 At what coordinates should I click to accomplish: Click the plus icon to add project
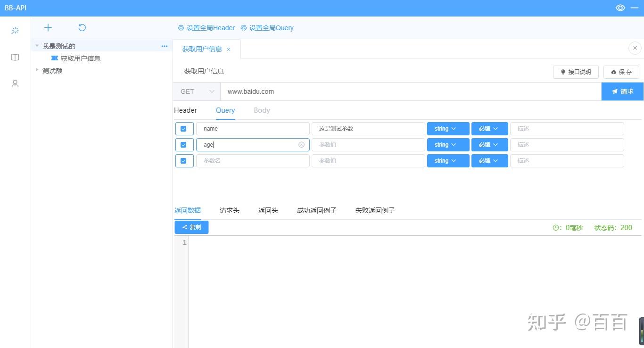click(x=48, y=28)
